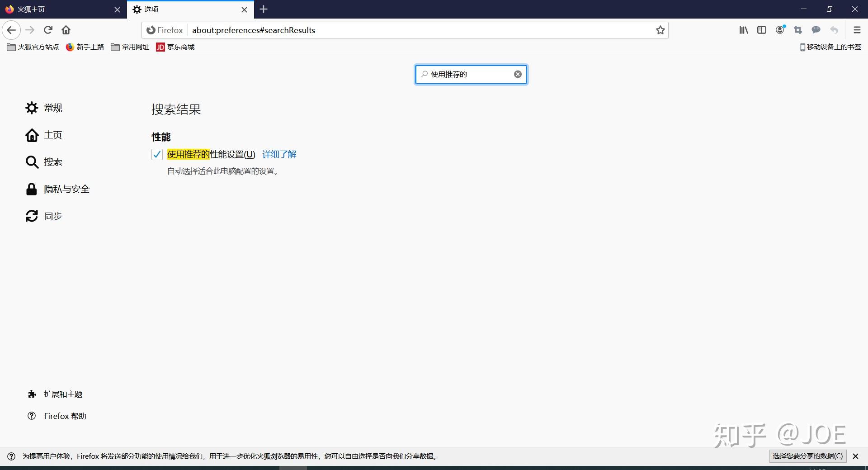Screen dimensions: 868x470
Task: Minimize the Firefox window
Action: tap(804, 9)
